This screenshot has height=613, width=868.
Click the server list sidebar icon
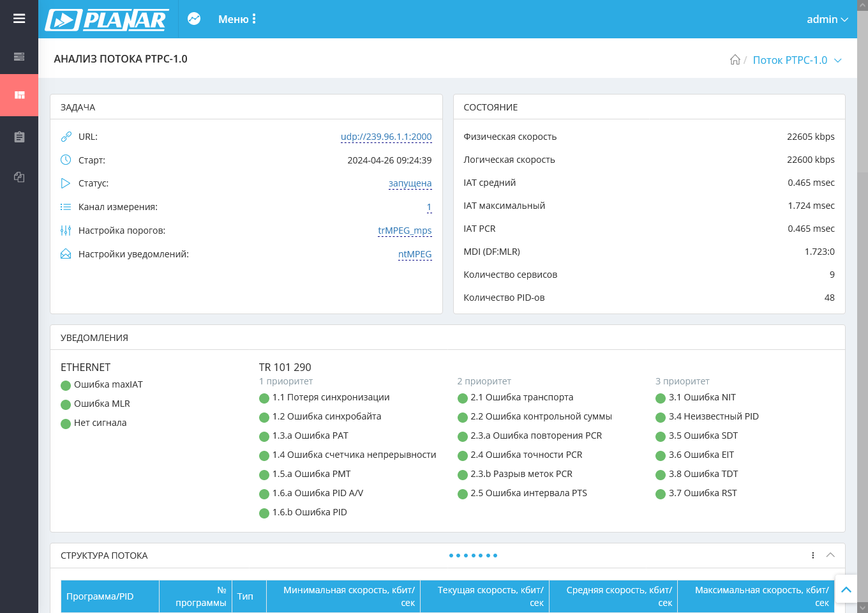coord(19,57)
